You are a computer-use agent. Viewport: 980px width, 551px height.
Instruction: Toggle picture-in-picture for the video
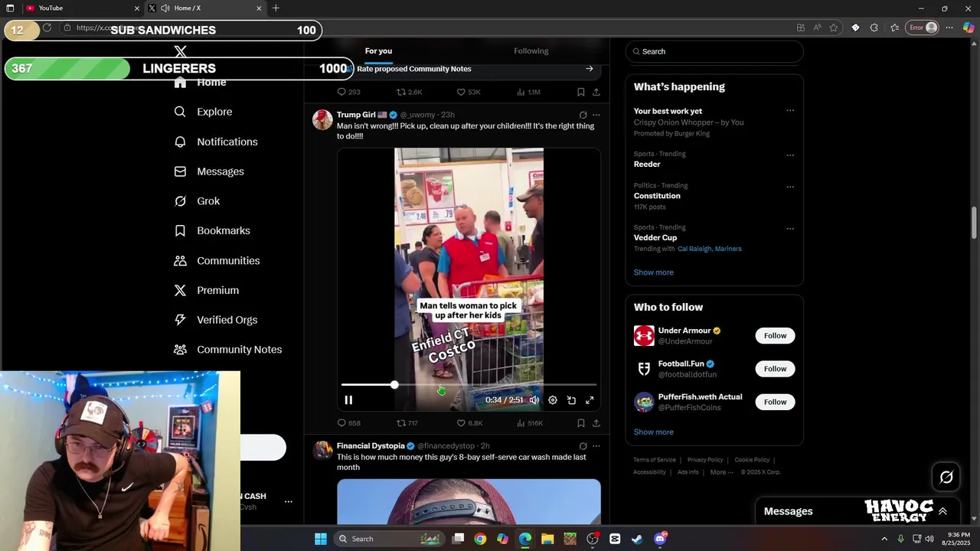(x=571, y=400)
